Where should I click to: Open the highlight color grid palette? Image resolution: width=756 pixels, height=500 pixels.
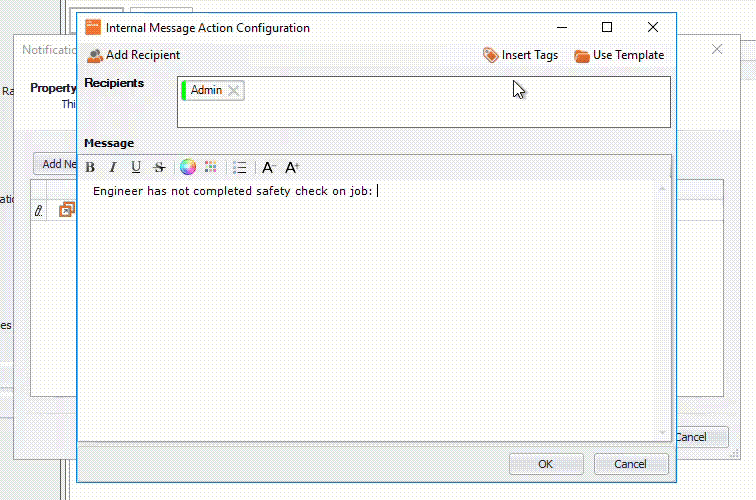coord(211,167)
